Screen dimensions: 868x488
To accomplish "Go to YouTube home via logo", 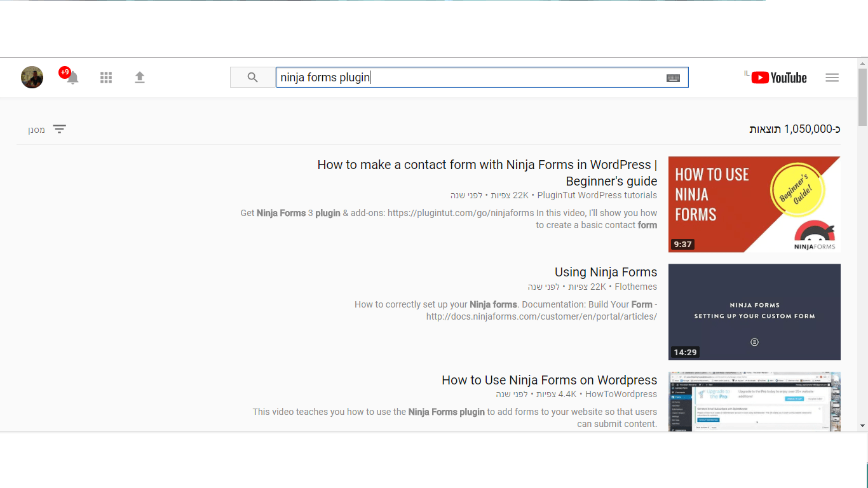I will point(778,78).
